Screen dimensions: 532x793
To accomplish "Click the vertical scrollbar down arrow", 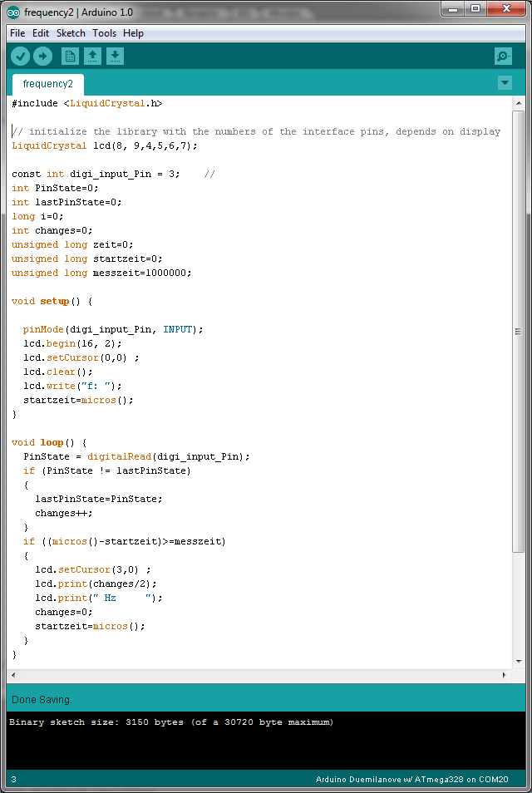I will tap(519, 662).
